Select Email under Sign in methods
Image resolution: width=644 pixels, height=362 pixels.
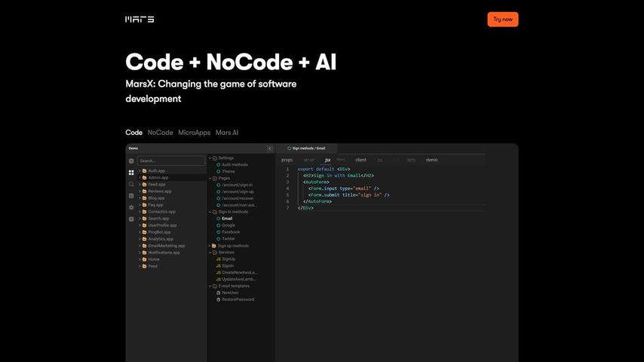pos(227,219)
